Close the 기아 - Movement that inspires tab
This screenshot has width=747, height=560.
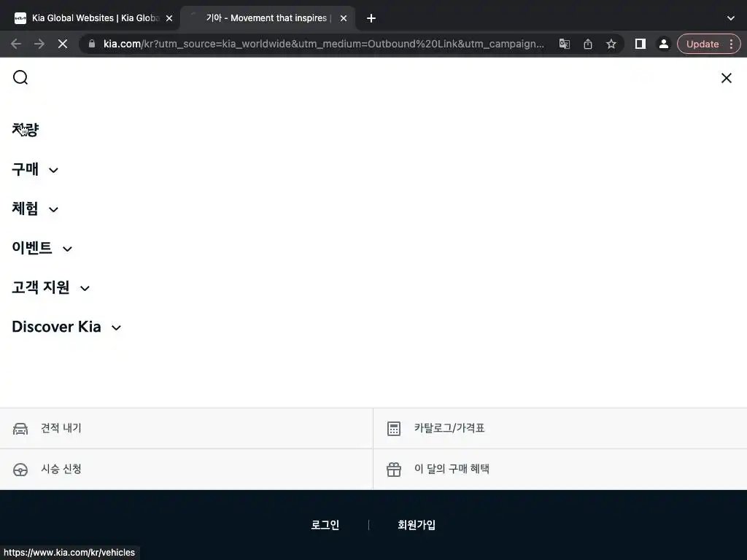344,18
